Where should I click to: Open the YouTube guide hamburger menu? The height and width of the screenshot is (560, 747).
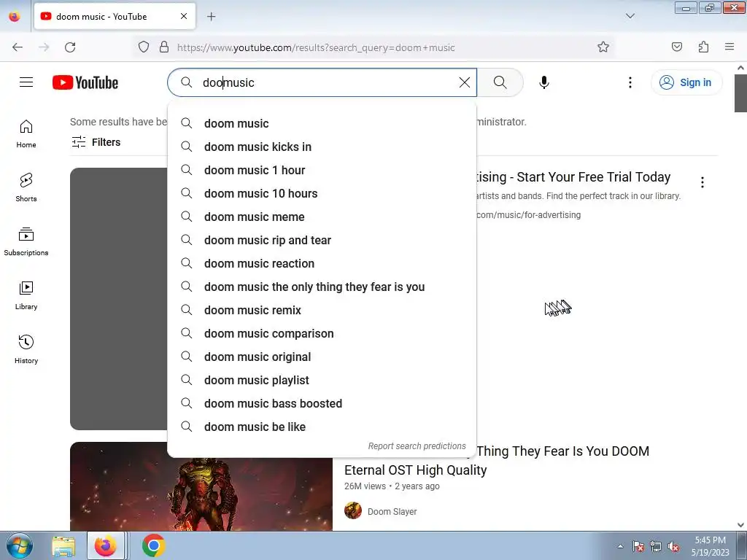[x=26, y=82]
